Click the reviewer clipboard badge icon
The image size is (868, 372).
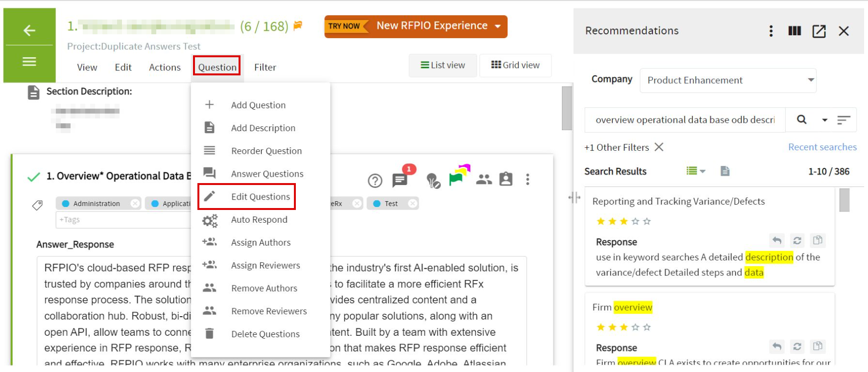coord(506,179)
